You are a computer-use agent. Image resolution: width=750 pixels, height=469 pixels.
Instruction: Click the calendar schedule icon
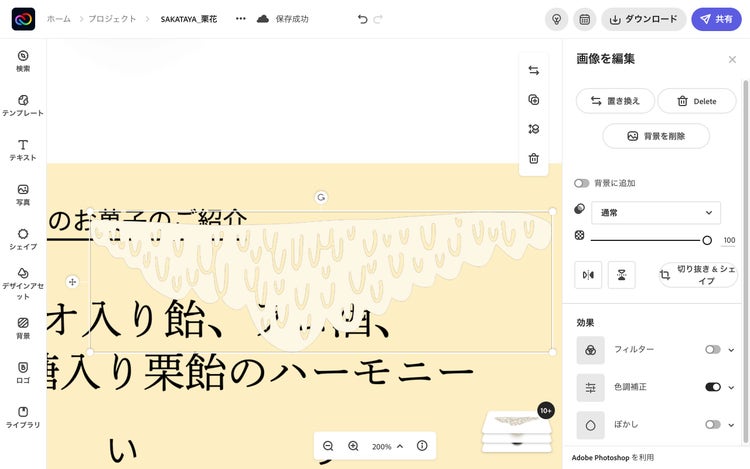pos(585,19)
